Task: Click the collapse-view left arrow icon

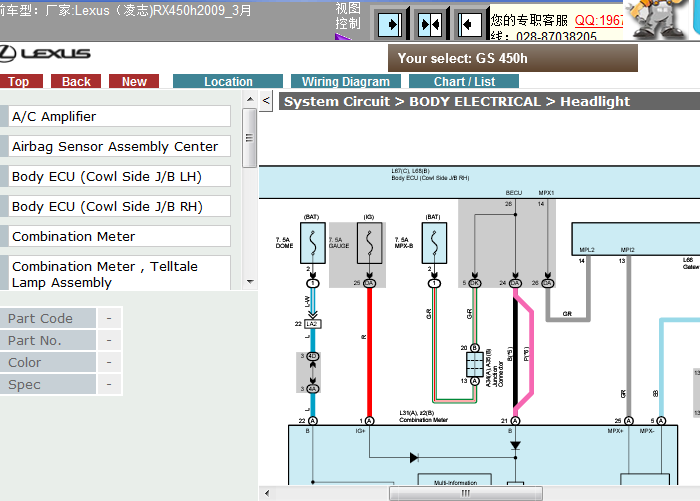Action: 470,24
